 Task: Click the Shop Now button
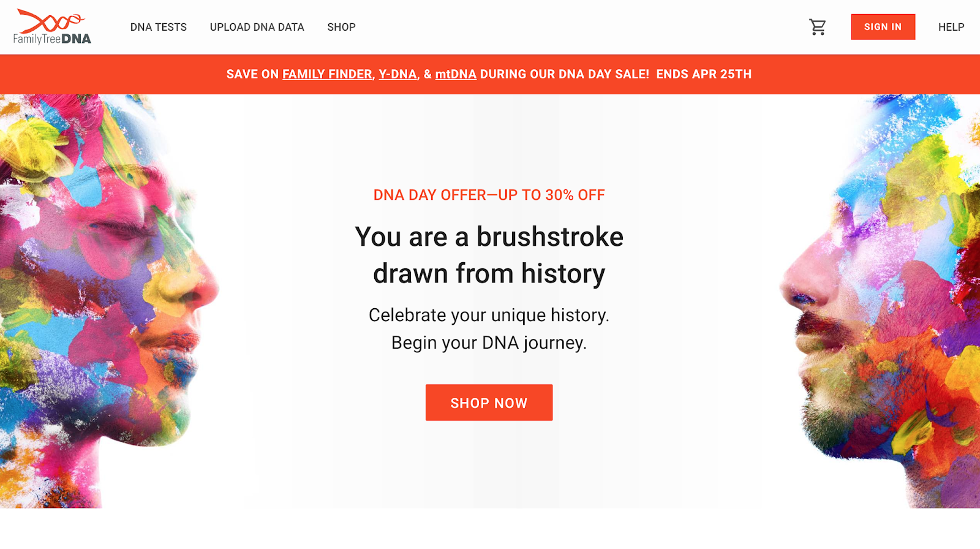pos(489,403)
